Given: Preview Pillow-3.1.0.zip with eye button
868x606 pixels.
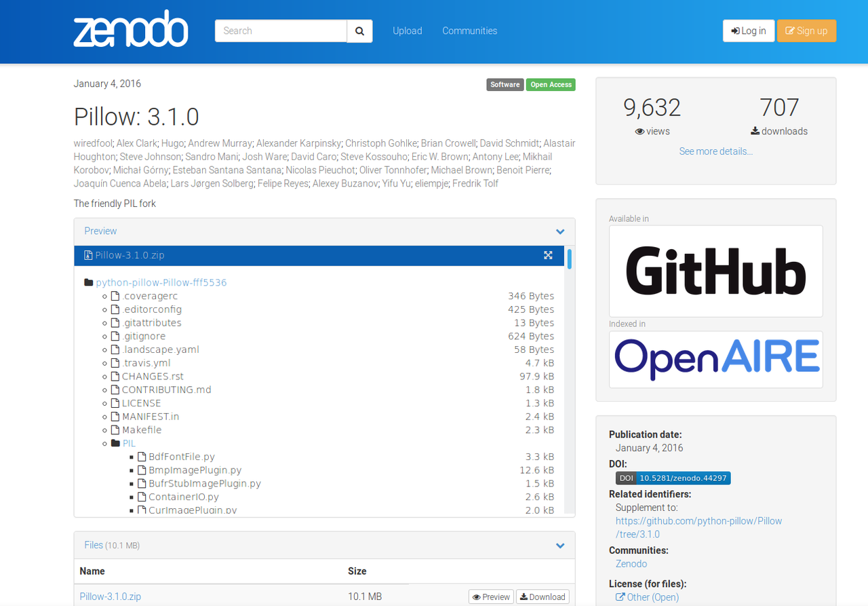Looking at the screenshot, I should [491, 597].
